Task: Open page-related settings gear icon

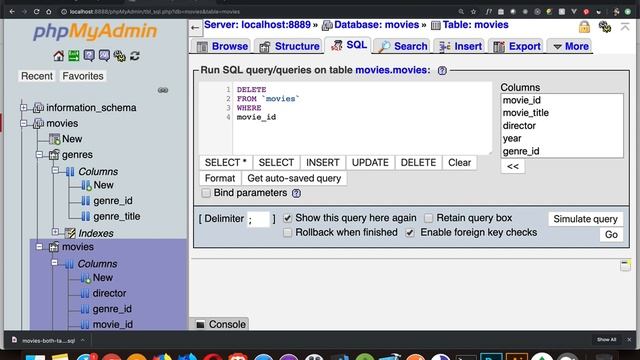Action: coord(604,27)
